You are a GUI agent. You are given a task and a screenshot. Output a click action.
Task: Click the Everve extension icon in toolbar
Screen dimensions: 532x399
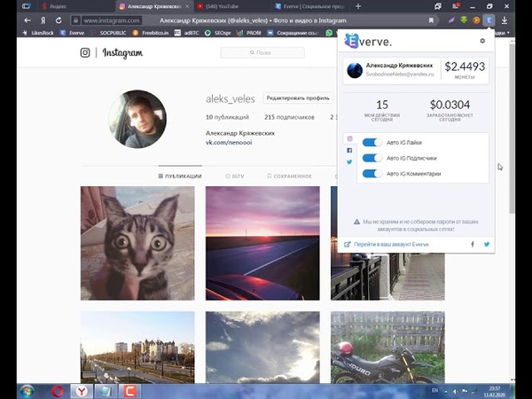click(x=489, y=20)
